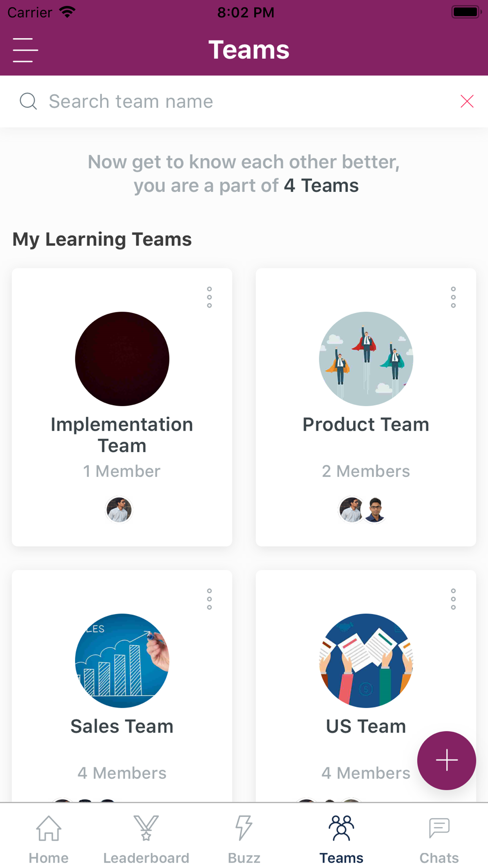Switch to the Leaderboard tab
The width and height of the screenshot is (488, 868).
[x=146, y=839]
